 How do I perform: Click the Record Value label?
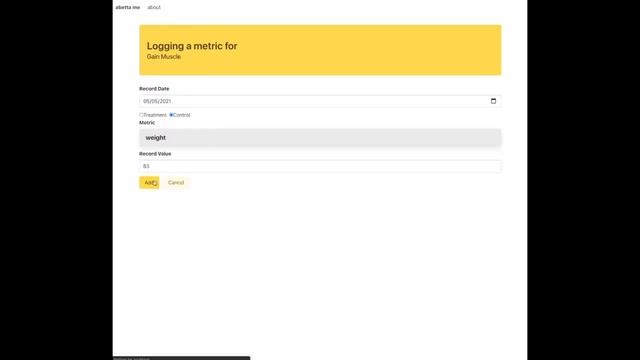(155, 154)
